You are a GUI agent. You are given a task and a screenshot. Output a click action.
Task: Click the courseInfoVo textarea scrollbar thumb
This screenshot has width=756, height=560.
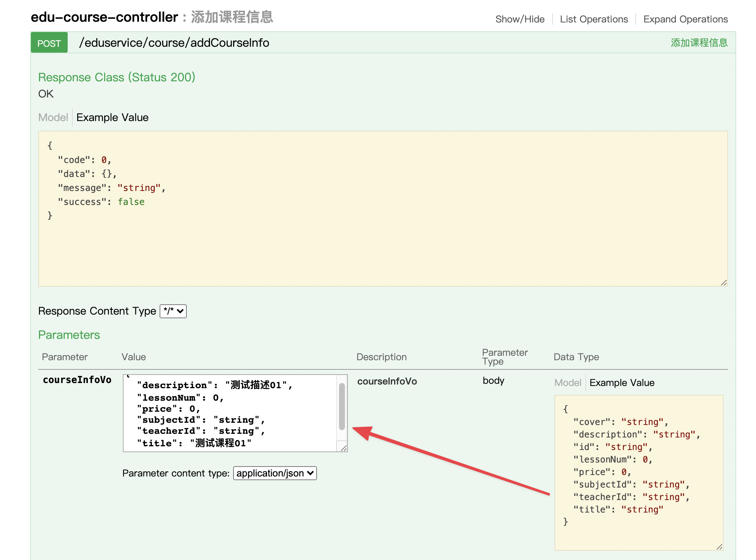point(342,407)
